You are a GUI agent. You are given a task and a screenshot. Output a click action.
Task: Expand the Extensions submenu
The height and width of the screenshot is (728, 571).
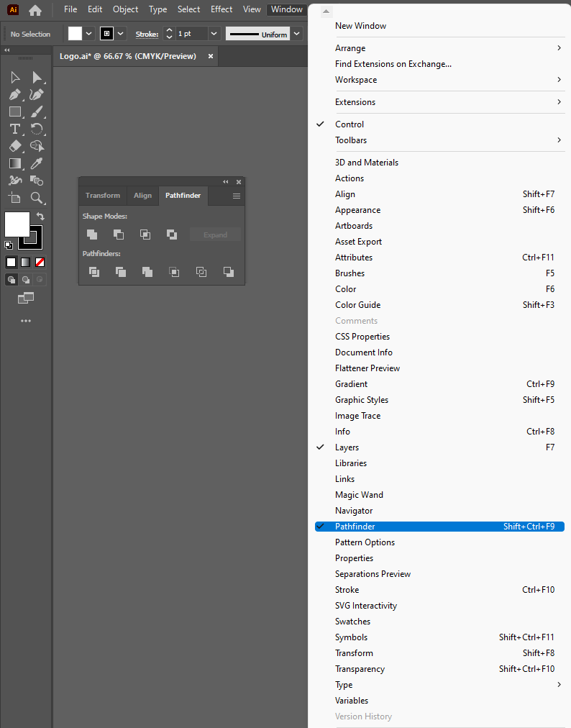click(439, 102)
